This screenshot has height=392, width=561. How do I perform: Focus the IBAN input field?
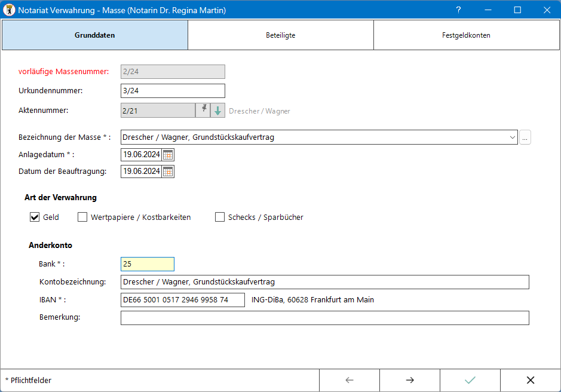(x=182, y=300)
